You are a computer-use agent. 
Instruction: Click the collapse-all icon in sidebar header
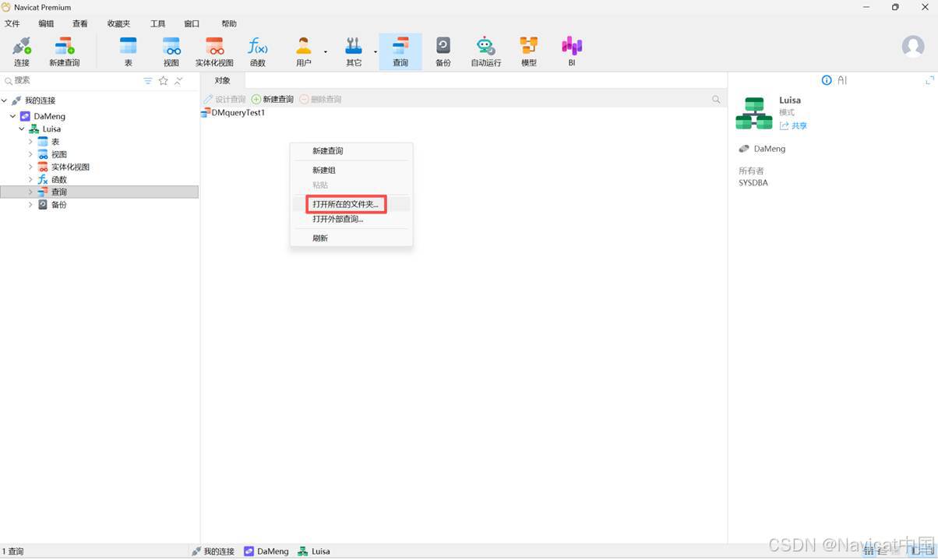(x=178, y=80)
